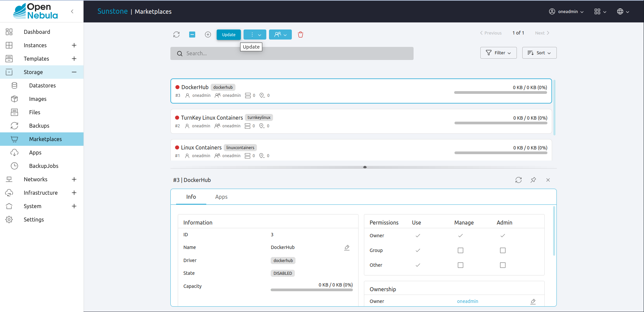Open the Filter dropdown

(x=498, y=53)
